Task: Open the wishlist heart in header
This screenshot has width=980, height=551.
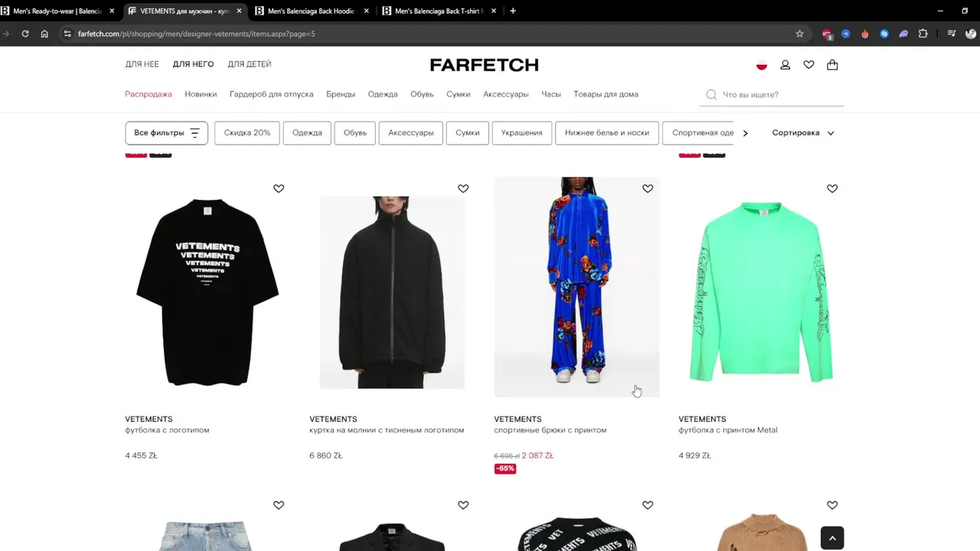Action: (808, 65)
